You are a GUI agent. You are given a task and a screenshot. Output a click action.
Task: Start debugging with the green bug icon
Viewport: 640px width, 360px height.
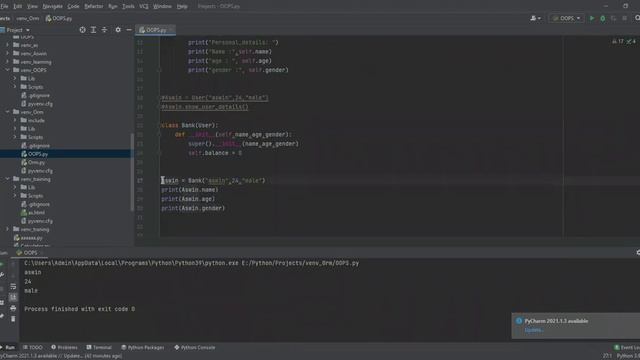[x=602, y=18]
